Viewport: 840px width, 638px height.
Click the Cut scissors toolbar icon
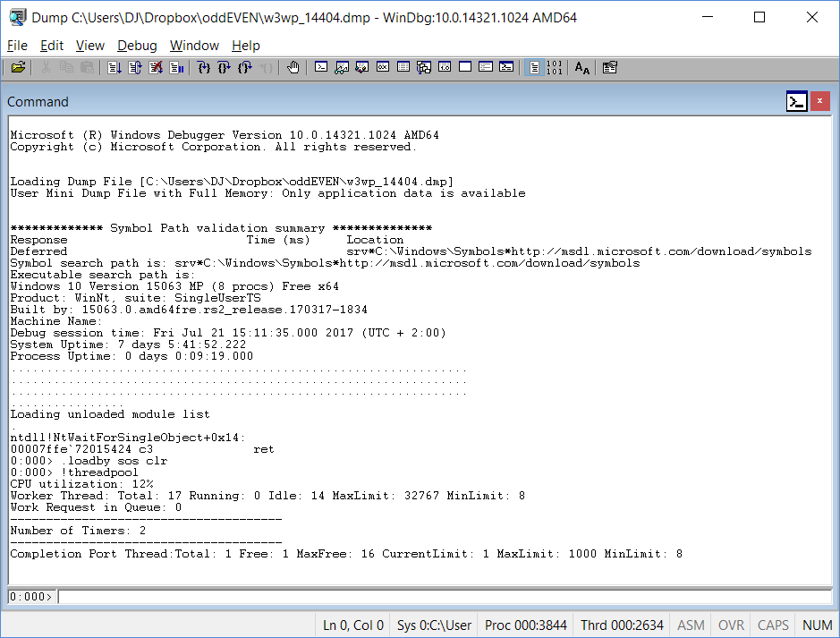click(x=46, y=67)
